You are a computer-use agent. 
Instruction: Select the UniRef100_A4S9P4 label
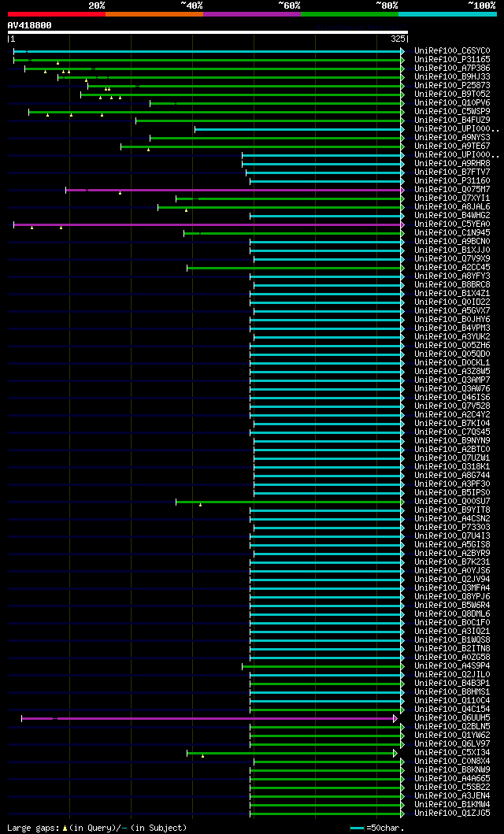[453, 666]
